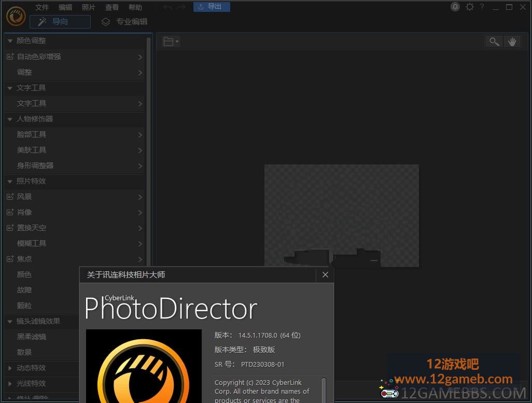Expand the 动态特效 section
Screen dimensions: 532x403
click(x=10, y=368)
